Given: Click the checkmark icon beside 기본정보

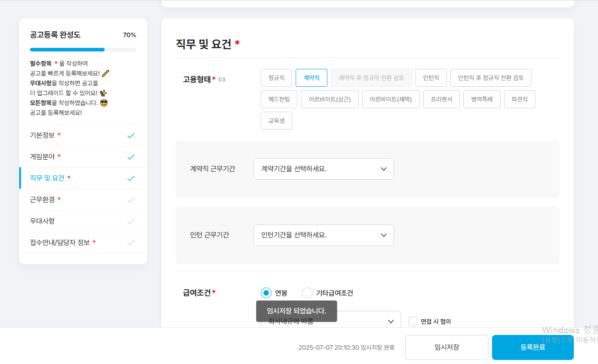Looking at the screenshot, I should (131, 135).
